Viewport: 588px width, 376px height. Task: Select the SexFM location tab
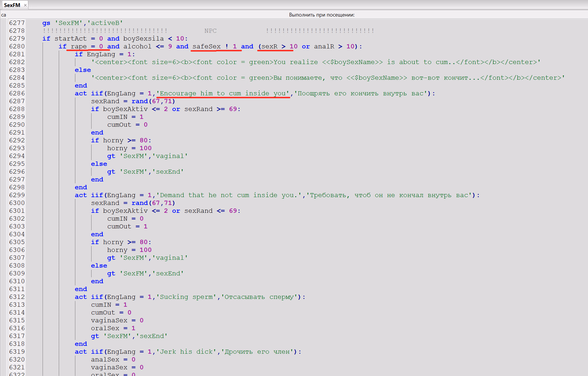tap(12, 5)
